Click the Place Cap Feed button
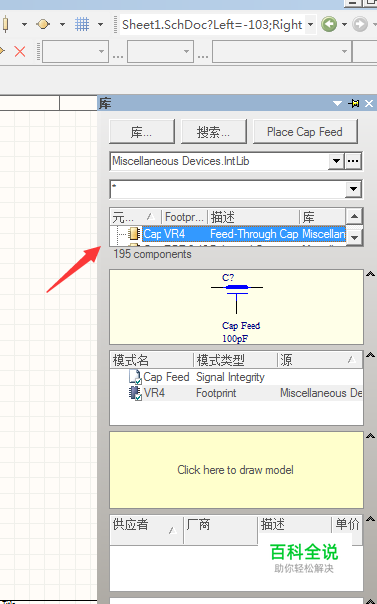377x604 pixels. (305, 132)
